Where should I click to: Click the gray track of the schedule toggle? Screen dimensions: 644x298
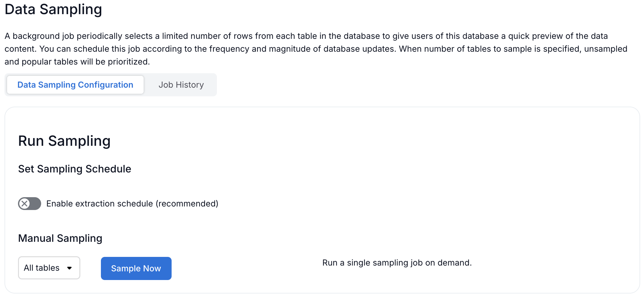(x=35, y=204)
